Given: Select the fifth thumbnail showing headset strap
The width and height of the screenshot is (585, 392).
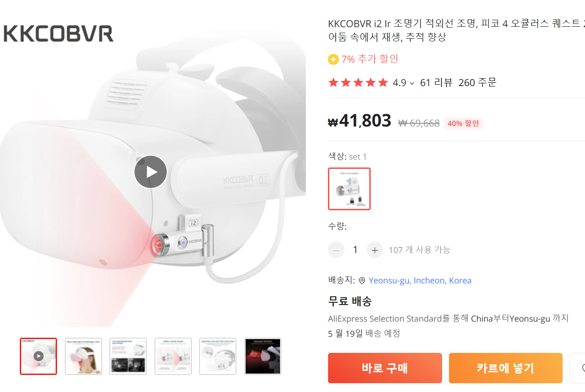Looking at the screenshot, I should (218, 356).
